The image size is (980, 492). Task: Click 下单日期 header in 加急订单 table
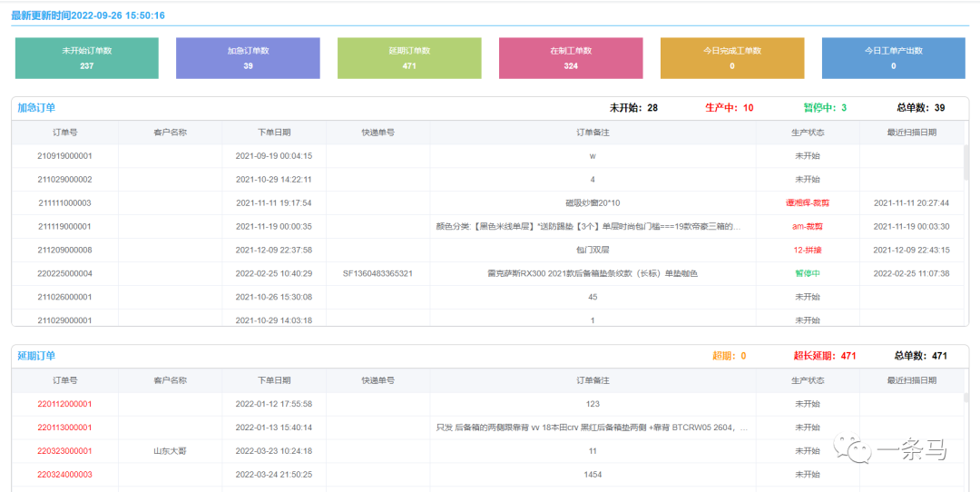coord(274,133)
